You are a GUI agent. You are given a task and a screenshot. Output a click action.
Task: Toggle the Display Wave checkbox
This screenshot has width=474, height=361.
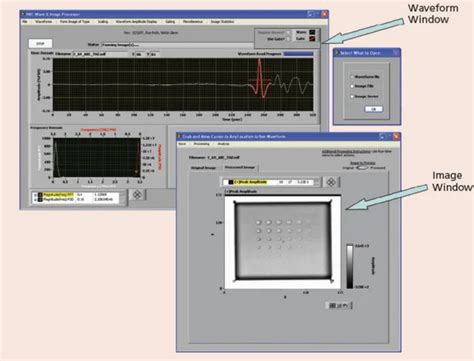289,32
